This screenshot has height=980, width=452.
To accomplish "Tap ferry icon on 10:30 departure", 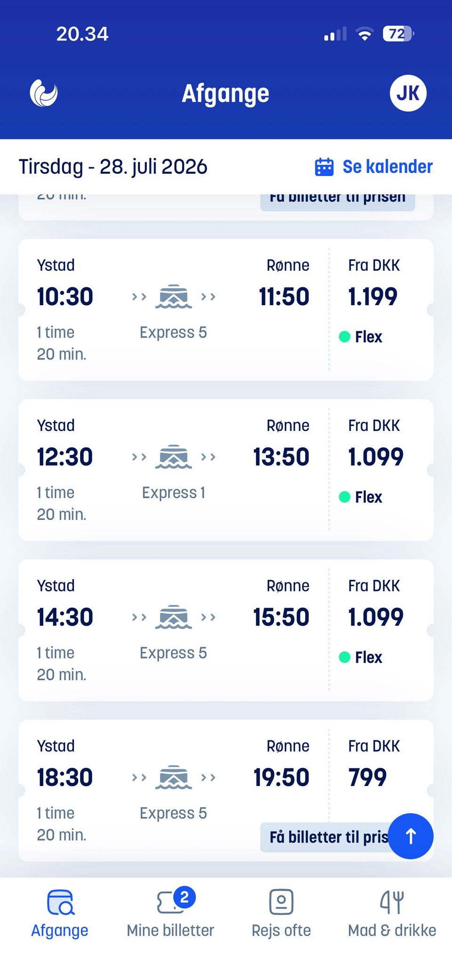I will pos(174,297).
